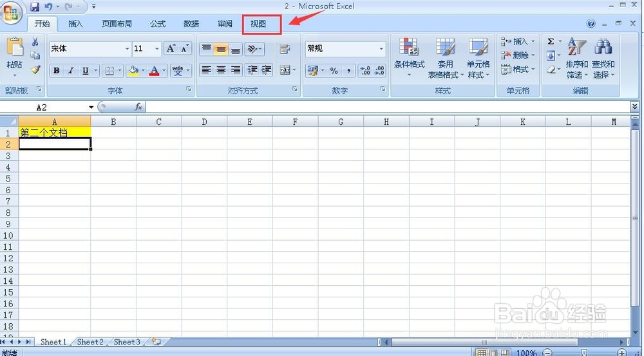Screen dimensions: 644x356
Task: Click the AutoSum sigma icon
Action: pyautogui.click(x=551, y=41)
